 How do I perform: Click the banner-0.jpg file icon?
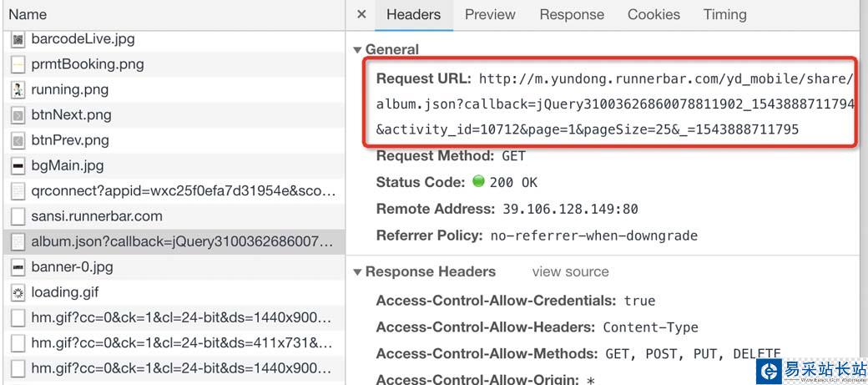[18, 267]
